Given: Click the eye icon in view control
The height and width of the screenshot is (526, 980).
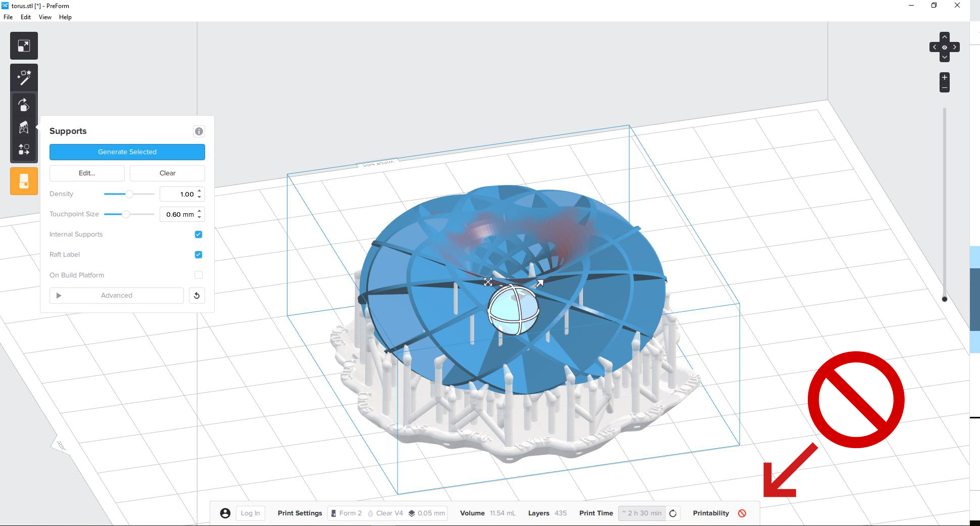Looking at the screenshot, I should click(944, 47).
